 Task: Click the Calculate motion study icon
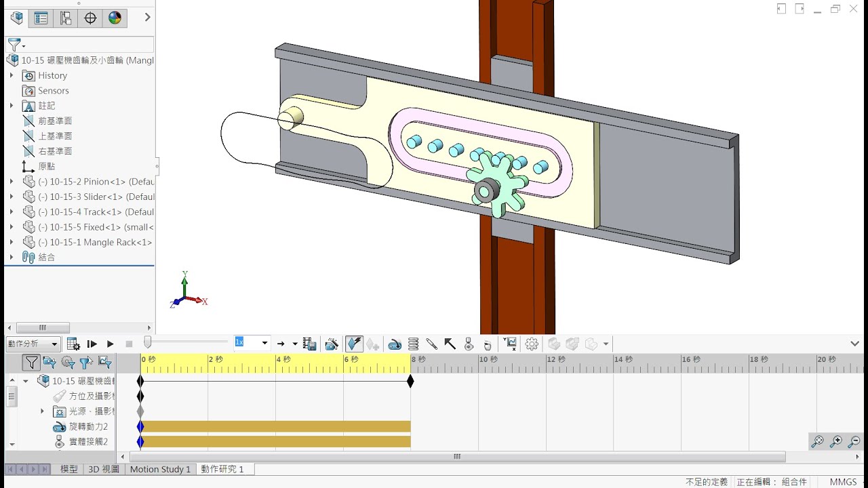73,344
